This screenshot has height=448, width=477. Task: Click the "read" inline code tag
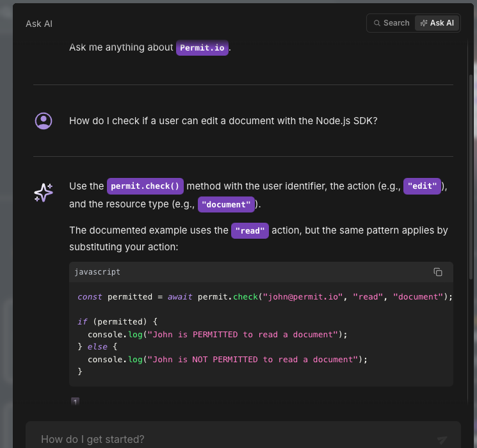click(x=250, y=231)
